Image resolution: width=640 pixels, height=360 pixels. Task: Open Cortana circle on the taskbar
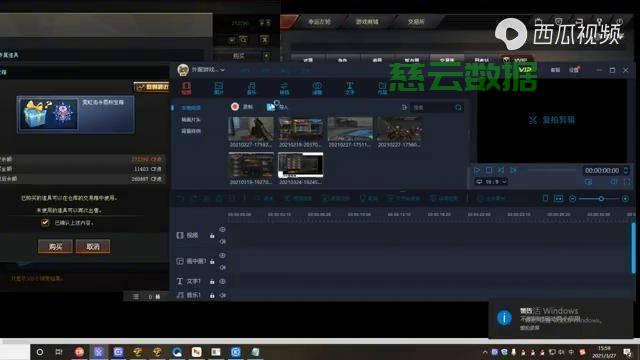(x=40, y=352)
